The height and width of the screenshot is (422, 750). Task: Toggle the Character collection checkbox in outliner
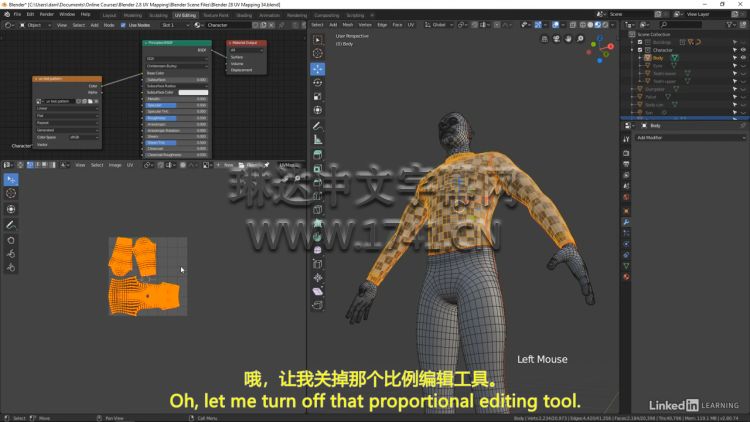[x=640, y=50]
